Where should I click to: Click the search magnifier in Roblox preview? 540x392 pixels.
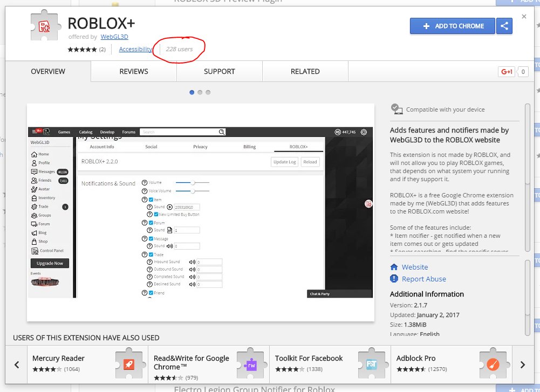[222, 132]
